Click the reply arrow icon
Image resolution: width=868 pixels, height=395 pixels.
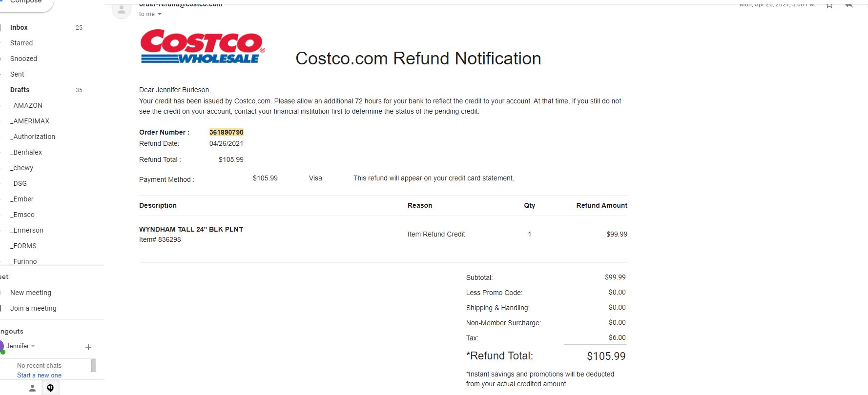pyautogui.click(x=849, y=5)
